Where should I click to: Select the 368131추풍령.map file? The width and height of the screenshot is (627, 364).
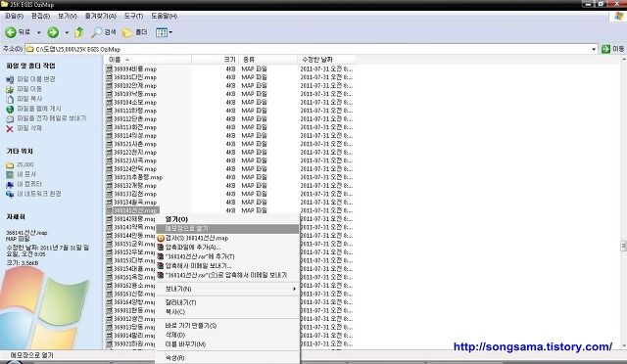pyautogui.click(x=138, y=177)
